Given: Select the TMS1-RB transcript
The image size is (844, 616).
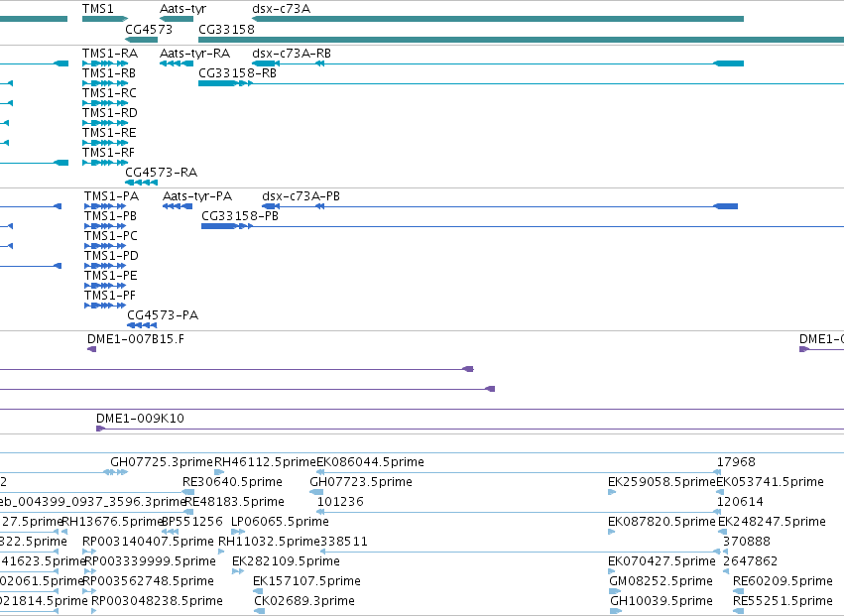Looking at the screenshot, I should coord(105,83).
